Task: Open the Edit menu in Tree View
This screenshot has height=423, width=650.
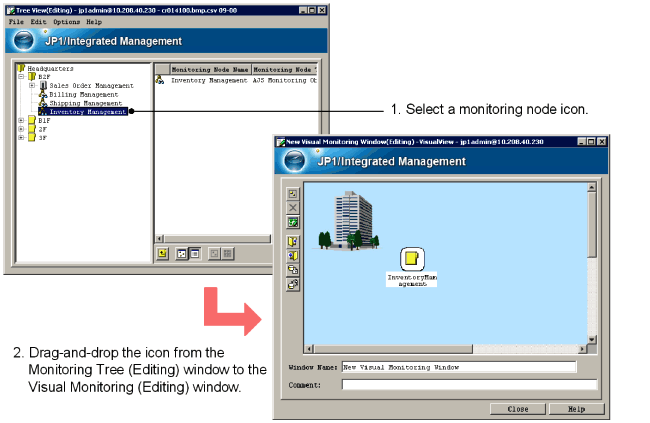Action: point(38,22)
